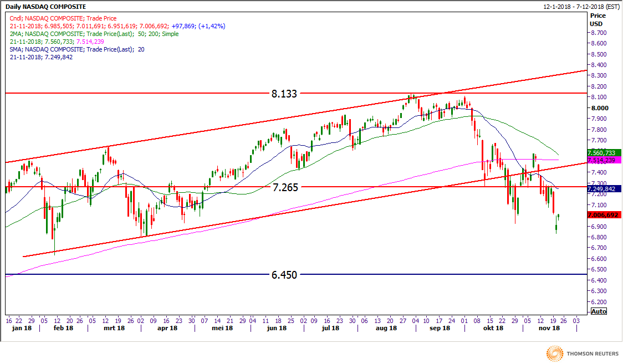623x364 pixels.
Task: Select the 8.133 resistance line label
Action: pos(284,94)
